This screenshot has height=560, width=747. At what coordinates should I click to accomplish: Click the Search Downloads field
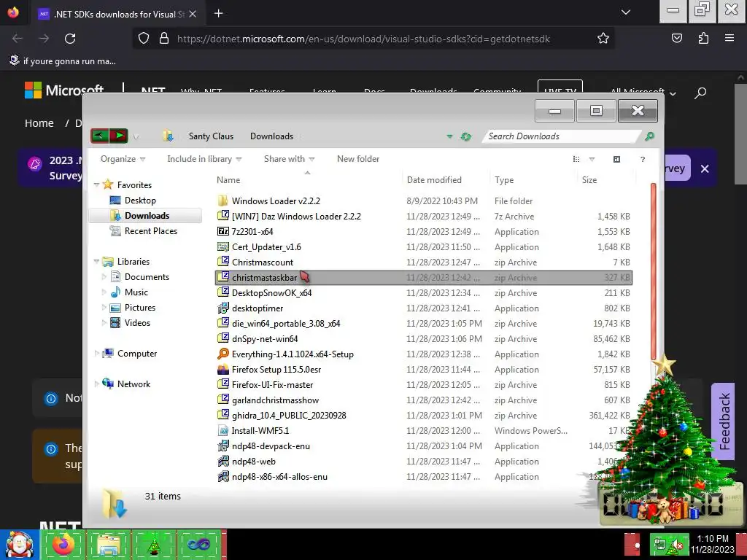[x=560, y=136]
